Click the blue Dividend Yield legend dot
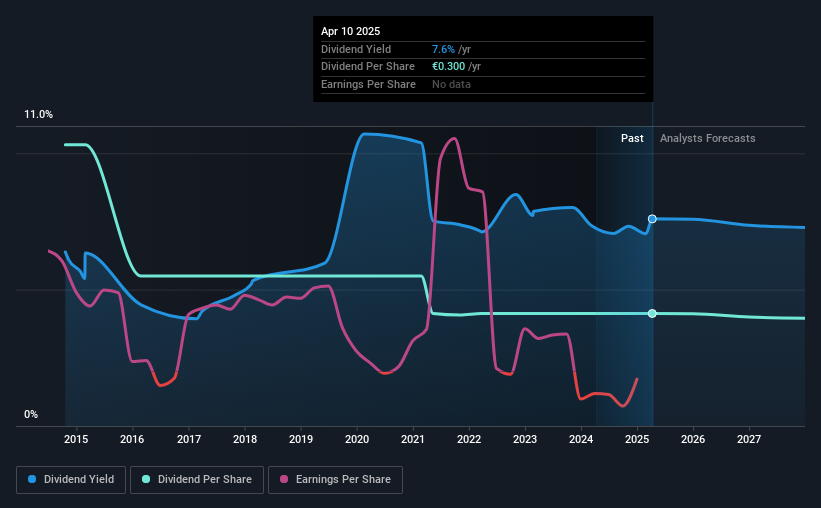The height and width of the screenshot is (508, 821). point(32,479)
